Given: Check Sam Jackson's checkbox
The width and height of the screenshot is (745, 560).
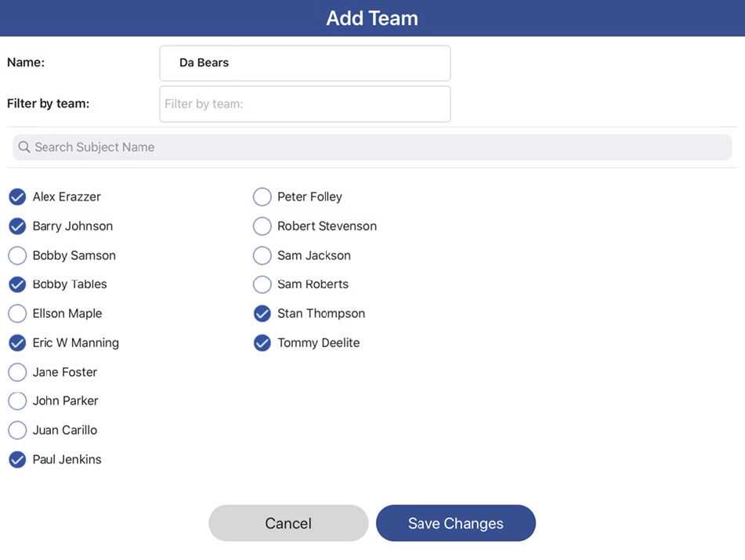Looking at the screenshot, I should (262, 255).
